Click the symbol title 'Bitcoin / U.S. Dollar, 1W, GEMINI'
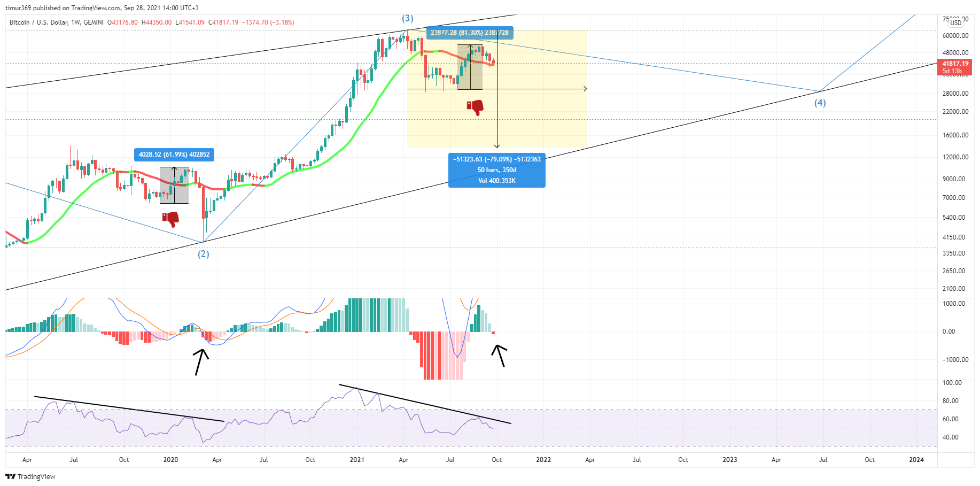 pos(57,22)
